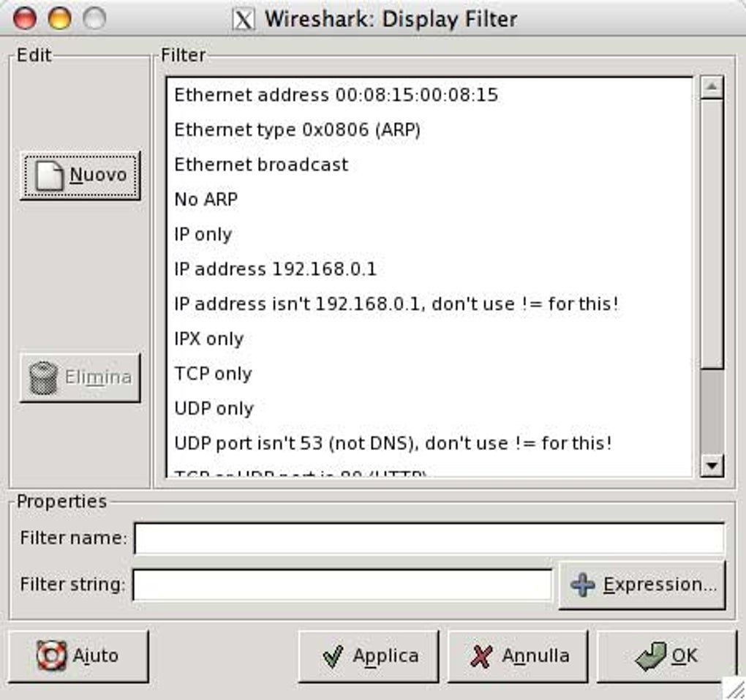
Task: Select the 'TCP only' filter
Action: pos(429,374)
